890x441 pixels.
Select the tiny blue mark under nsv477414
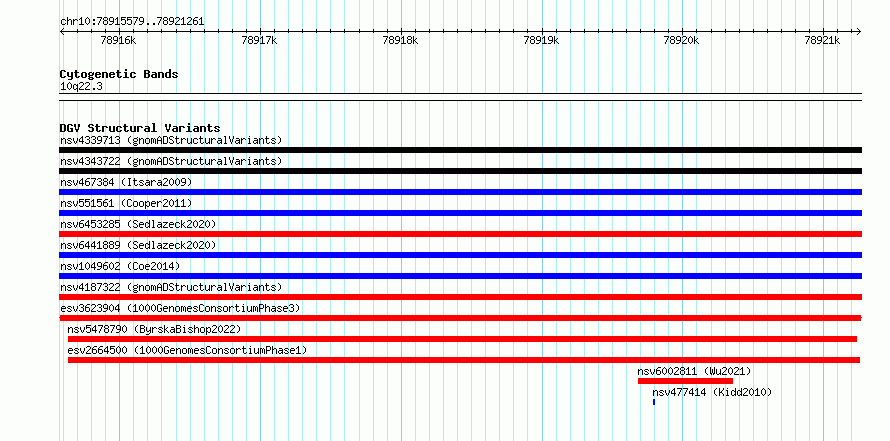click(x=654, y=402)
